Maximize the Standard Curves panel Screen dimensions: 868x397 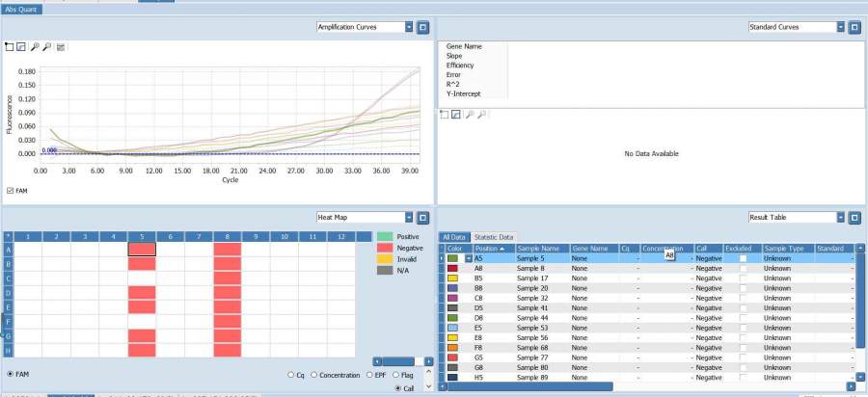854,27
